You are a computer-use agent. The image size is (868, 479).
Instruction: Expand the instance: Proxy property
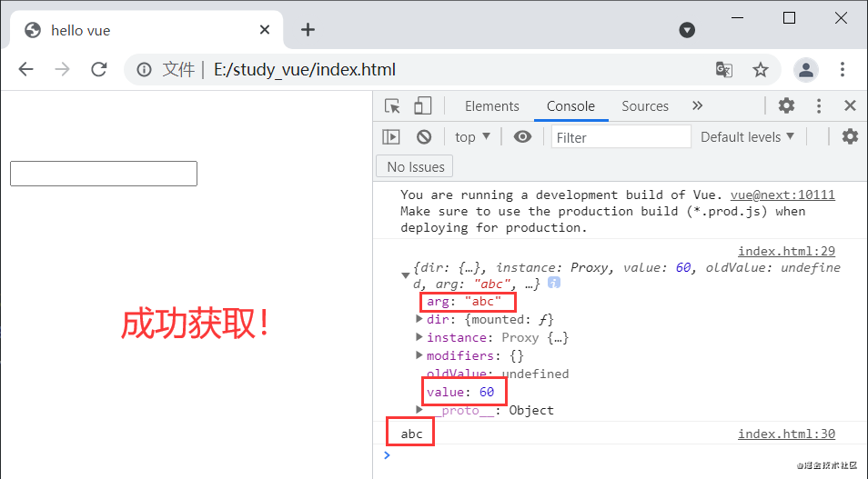point(419,337)
